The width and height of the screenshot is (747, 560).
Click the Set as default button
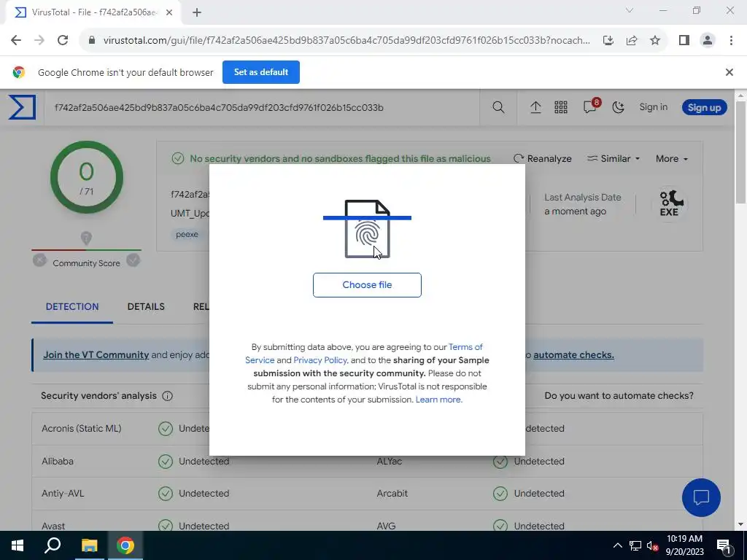pyautogui.click(x=261, y=72)
